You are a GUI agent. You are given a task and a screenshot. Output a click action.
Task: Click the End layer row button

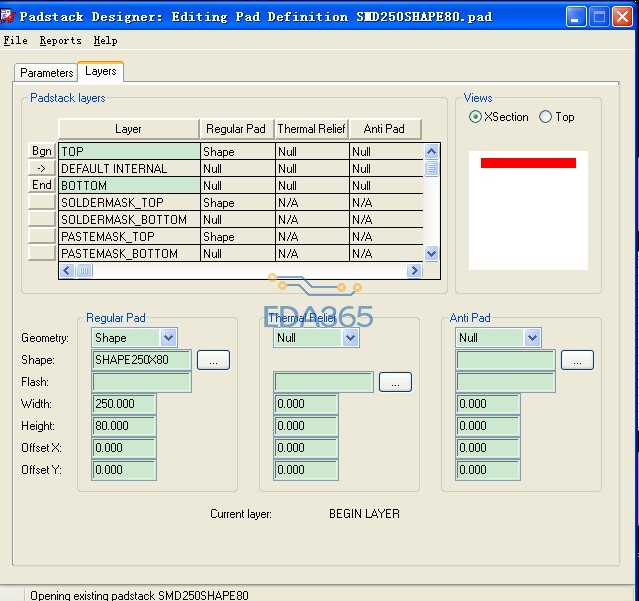coord(42,185)
